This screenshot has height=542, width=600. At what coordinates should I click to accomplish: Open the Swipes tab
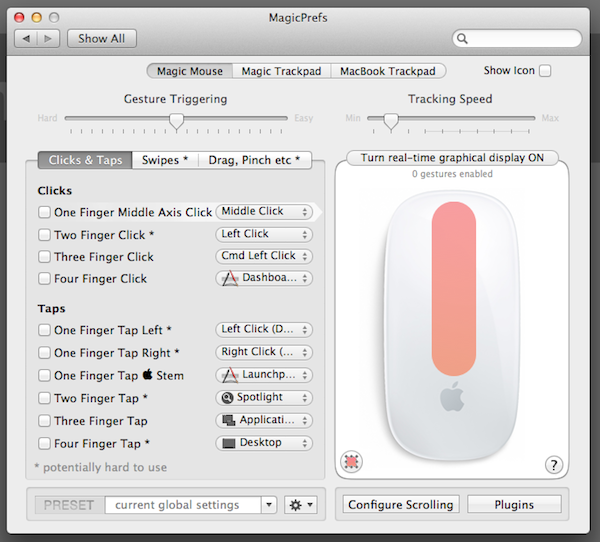(x=165, y=160)
